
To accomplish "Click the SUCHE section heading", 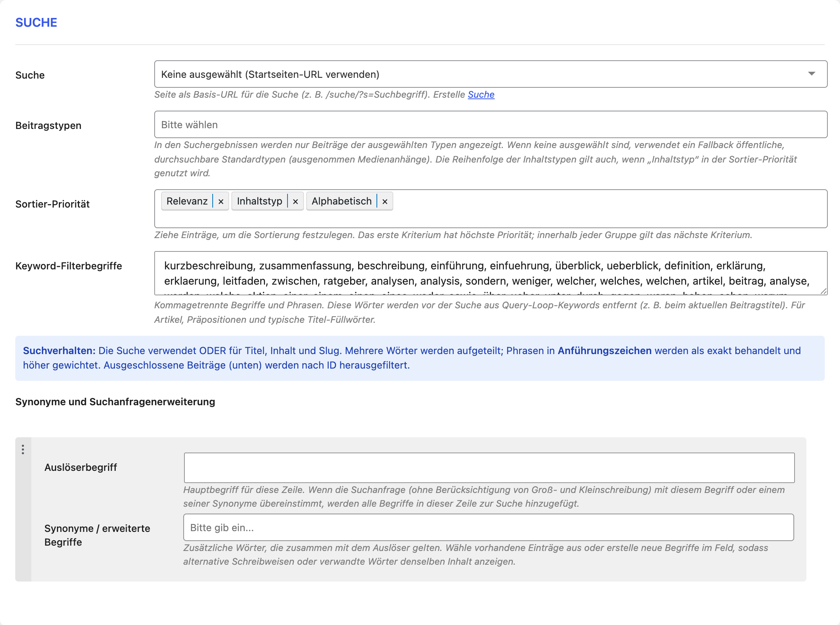I will point(36,23).
